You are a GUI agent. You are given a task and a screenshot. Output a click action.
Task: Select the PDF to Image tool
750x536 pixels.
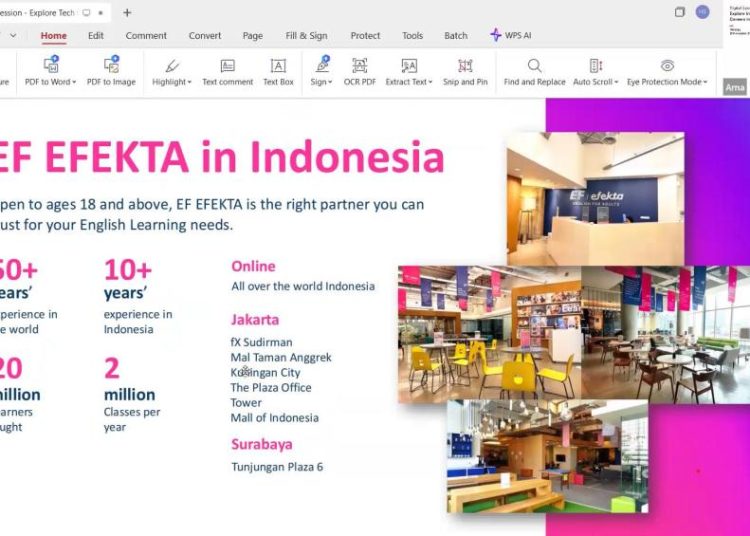tap(111, 72)
